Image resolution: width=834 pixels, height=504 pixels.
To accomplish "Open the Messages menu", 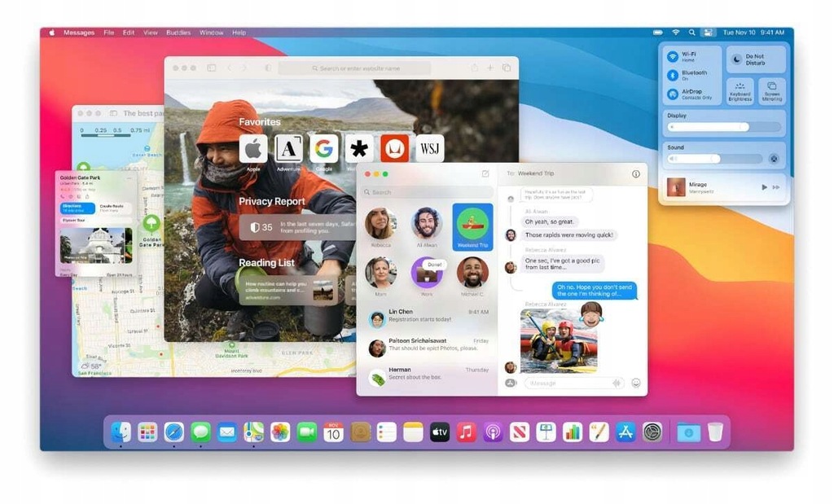I will 79,33.
